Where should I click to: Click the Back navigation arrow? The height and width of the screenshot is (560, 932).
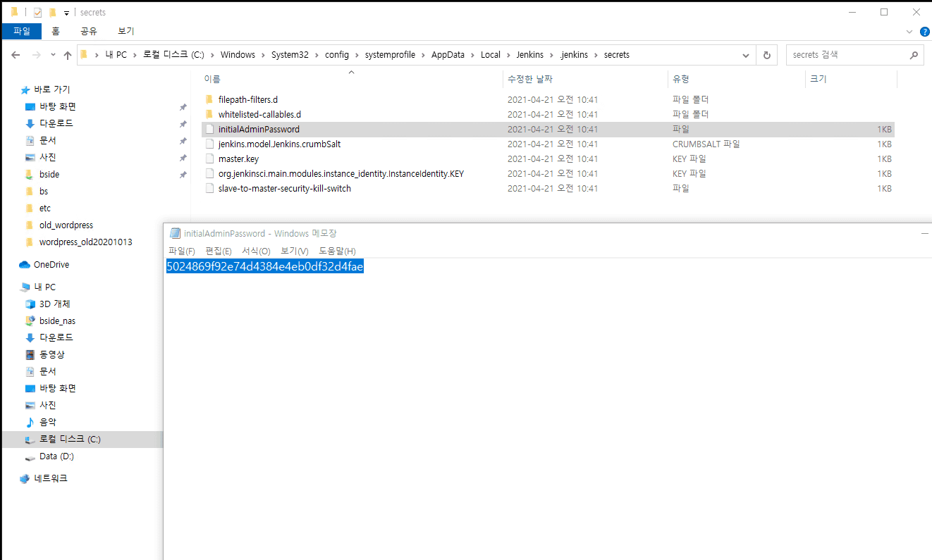pos(16,55)
